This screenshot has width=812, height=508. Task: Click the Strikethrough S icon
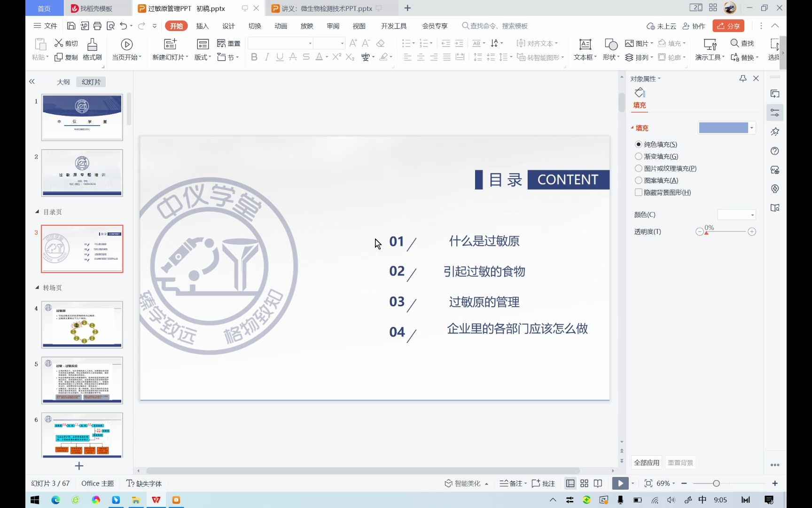pyautogui.click(x=306, y=57)
